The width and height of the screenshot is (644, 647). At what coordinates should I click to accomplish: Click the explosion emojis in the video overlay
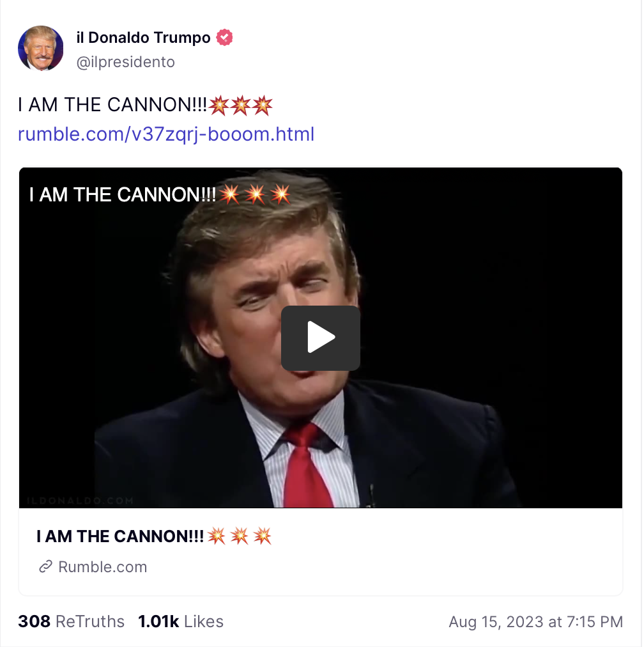(x=255, y=194)
